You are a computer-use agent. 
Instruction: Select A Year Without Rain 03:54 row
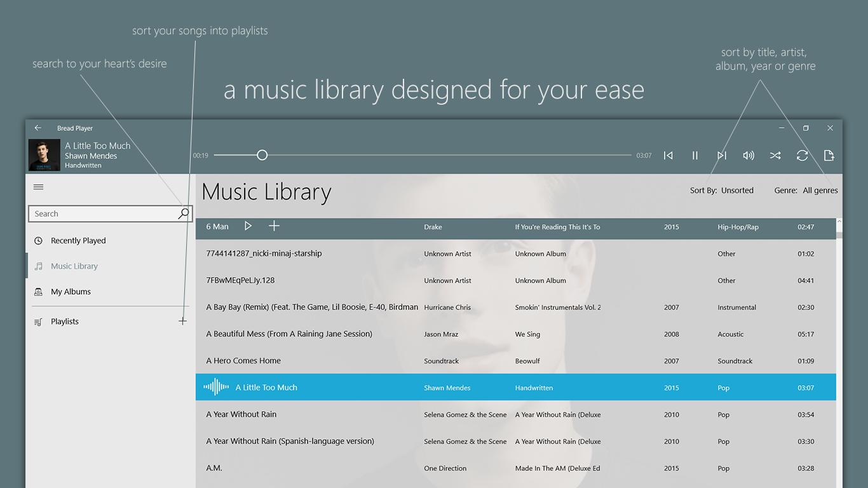coord(515,414)
